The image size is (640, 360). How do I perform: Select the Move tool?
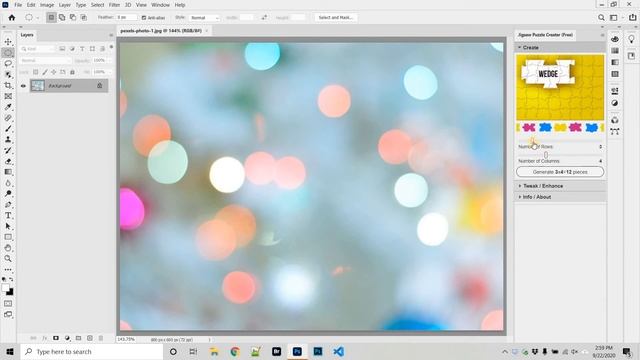8,42
